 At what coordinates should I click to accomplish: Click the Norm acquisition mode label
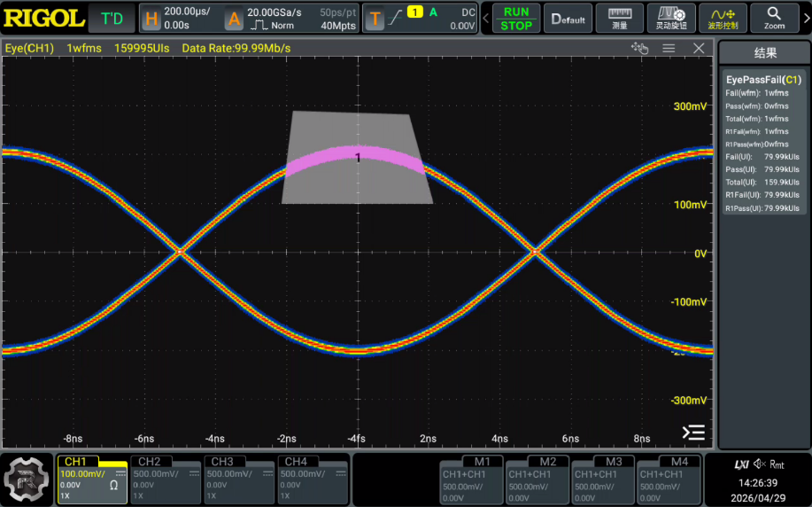[282, 26]
